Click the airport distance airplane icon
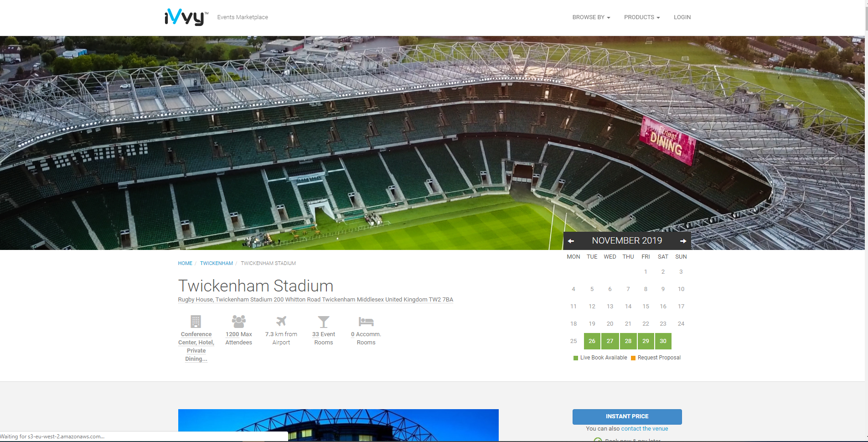This screenshot has width=868, height=442. coord(281,322)
